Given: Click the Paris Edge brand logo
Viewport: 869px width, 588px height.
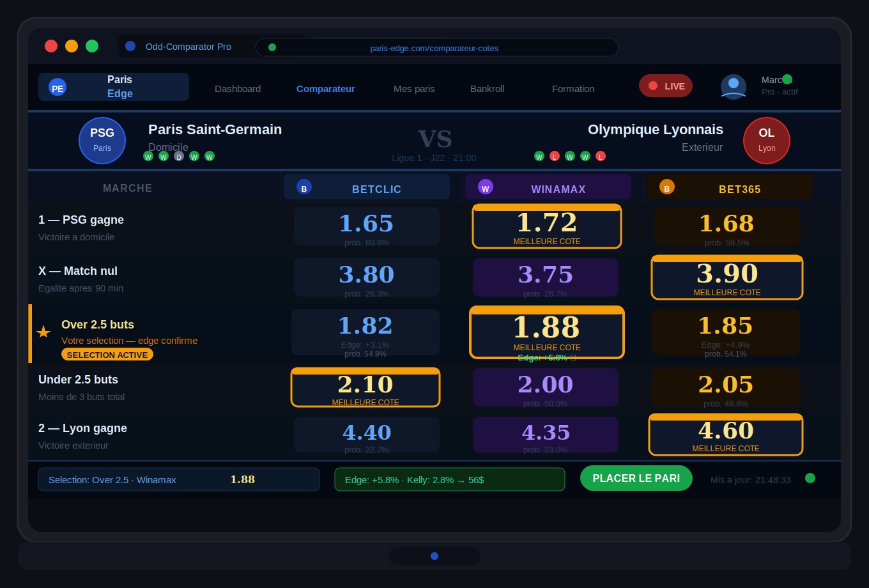Looking at the screenshot, I should tap(114, 87).
